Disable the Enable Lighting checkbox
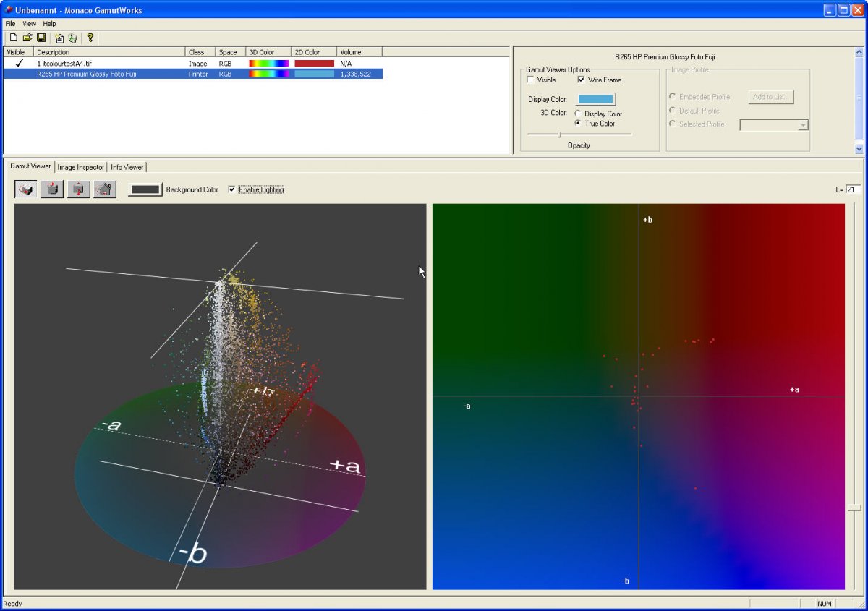868x611 pixels. pyautogui.click(x=231, y=189)
